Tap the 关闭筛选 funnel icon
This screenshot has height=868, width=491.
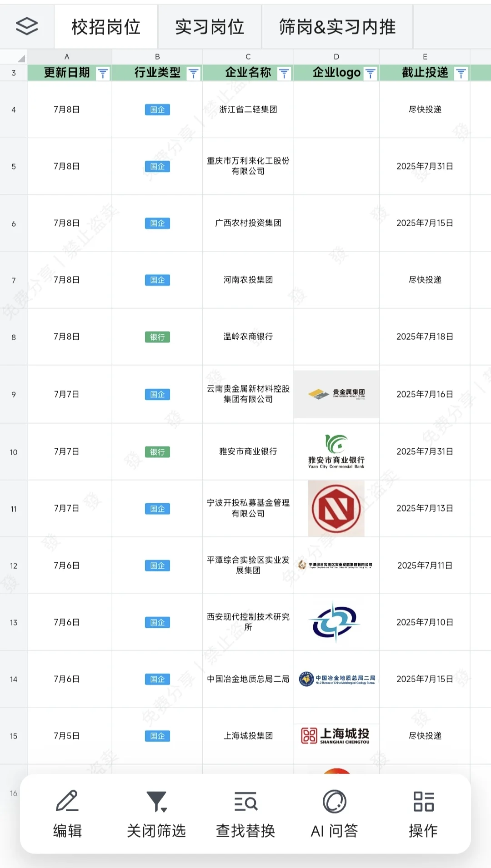(156, 801)
